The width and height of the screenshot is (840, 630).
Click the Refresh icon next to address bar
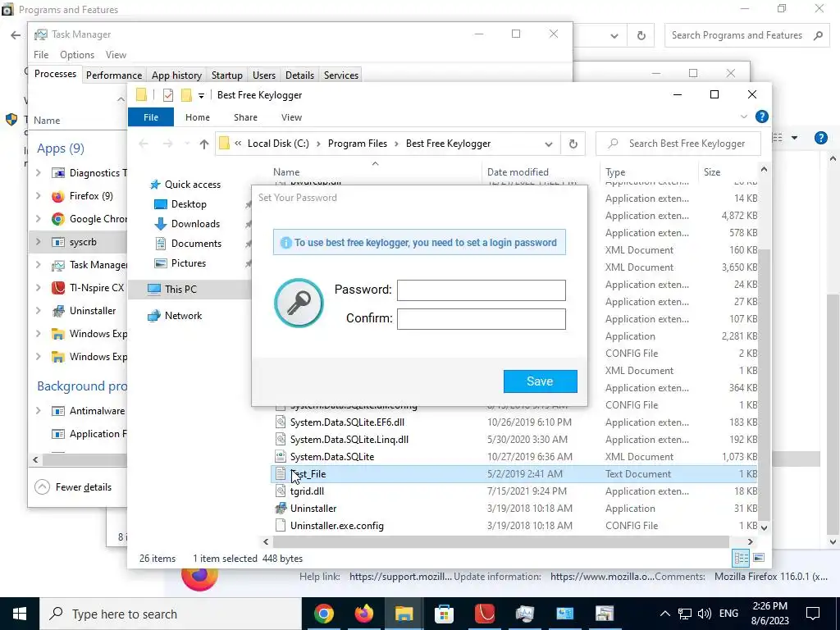[573, 144]
